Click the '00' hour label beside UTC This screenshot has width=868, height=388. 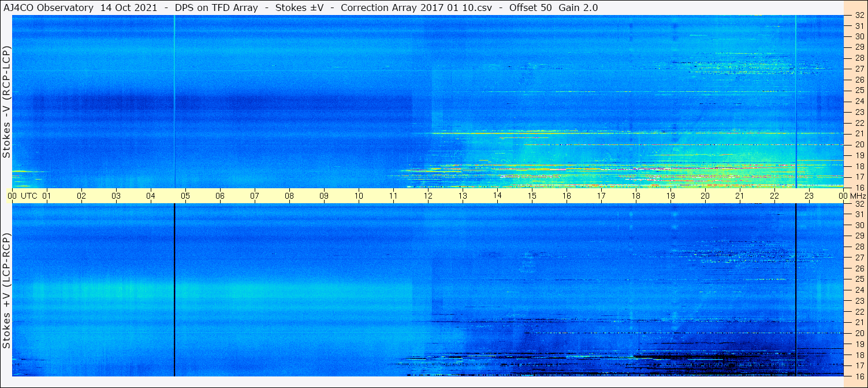[12, 196]
